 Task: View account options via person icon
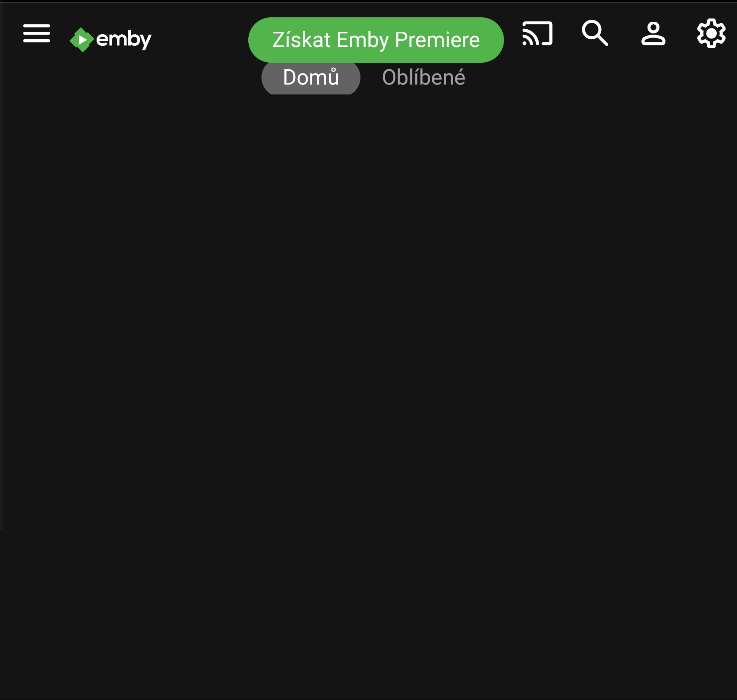point(653,33)
